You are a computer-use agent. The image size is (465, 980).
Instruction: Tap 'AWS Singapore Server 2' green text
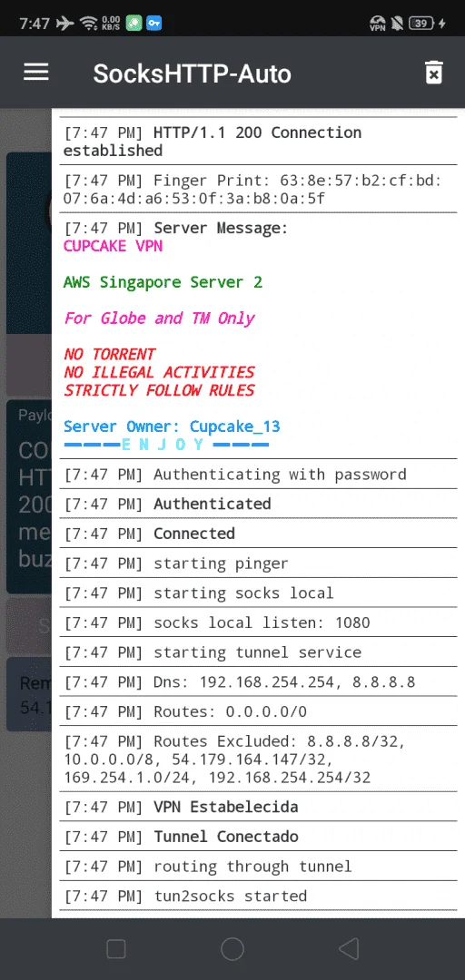163,282
